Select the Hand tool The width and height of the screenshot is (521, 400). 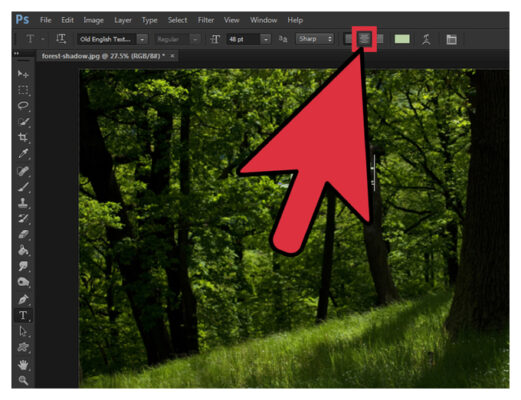(23, 365)
